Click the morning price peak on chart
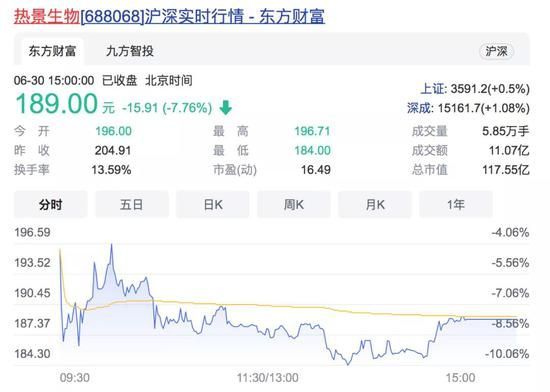Viewport: 550px width, 392px height. (112, 244)
